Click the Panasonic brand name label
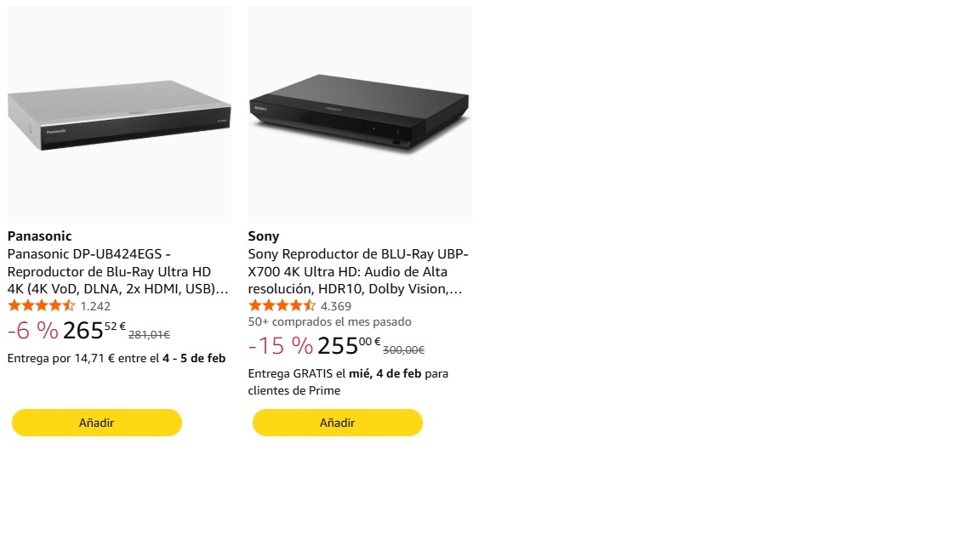 coord(39,236)
